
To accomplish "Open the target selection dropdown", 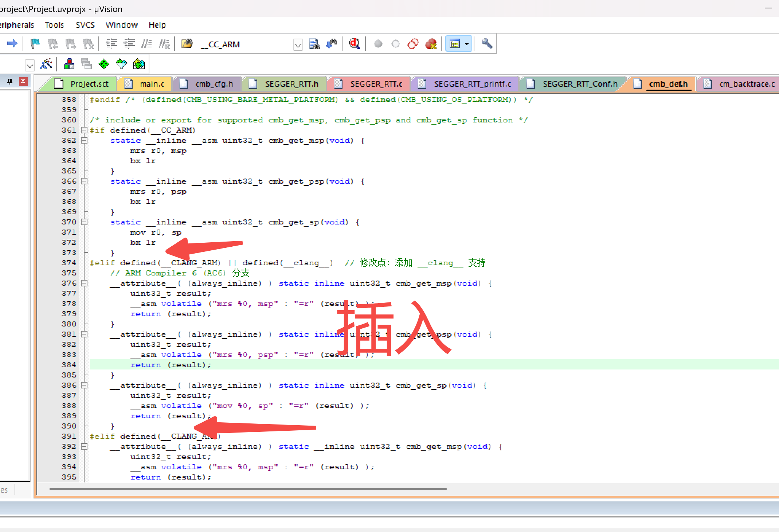I will (30, 64).
